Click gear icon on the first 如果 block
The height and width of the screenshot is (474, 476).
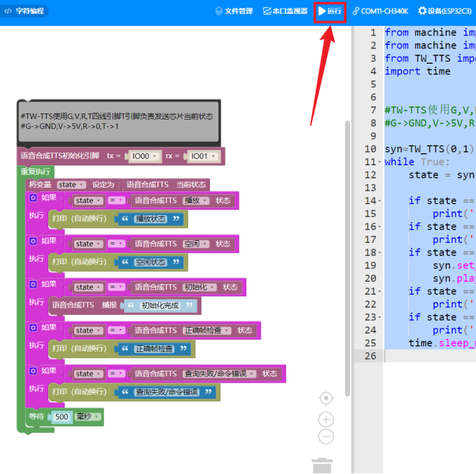[x=33, y=198]
